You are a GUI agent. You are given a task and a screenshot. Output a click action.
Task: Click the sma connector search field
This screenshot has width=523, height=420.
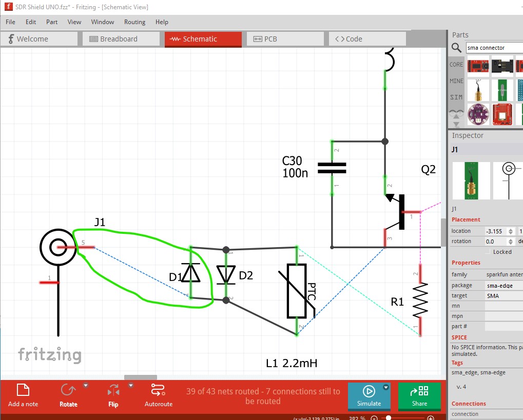(494, 48)
